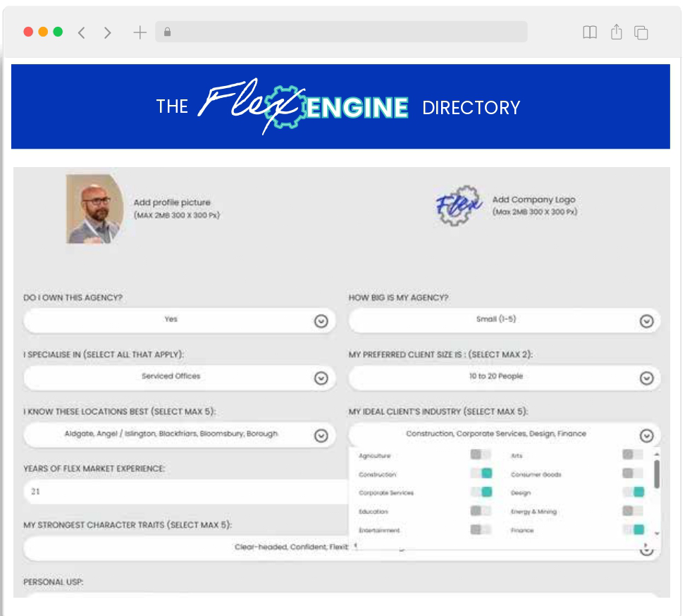
Task: Disable the Construction industry toggle
Action: coord(481,474)
